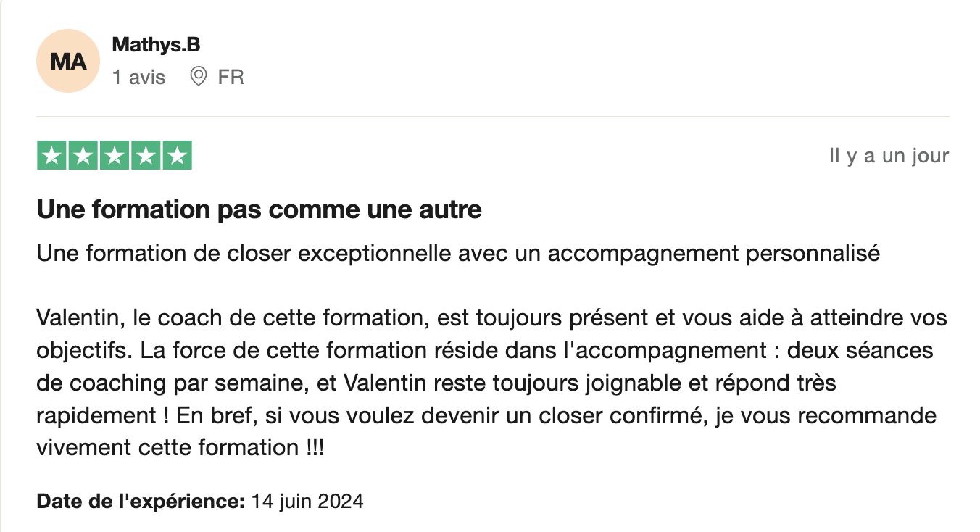Click the horizontal divider below reviewer info

[493, 117]
